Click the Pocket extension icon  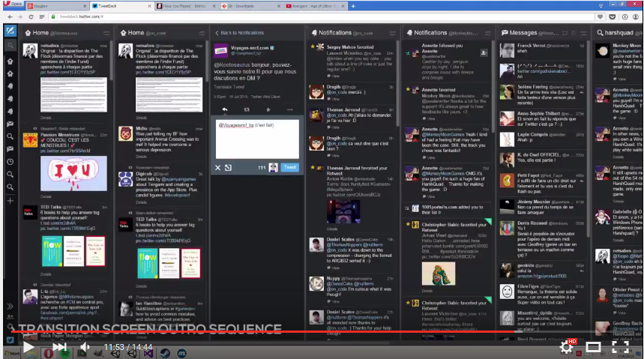click(x=612, y=16)
